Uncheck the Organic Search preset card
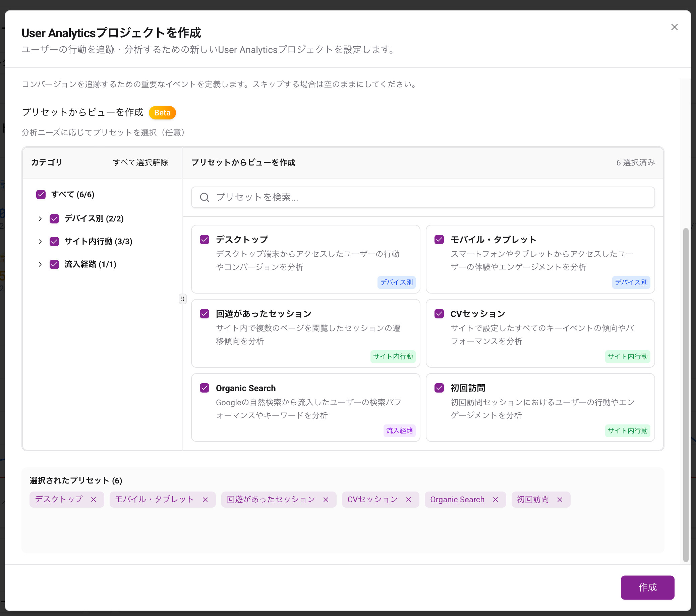 (x=204, y=388)
